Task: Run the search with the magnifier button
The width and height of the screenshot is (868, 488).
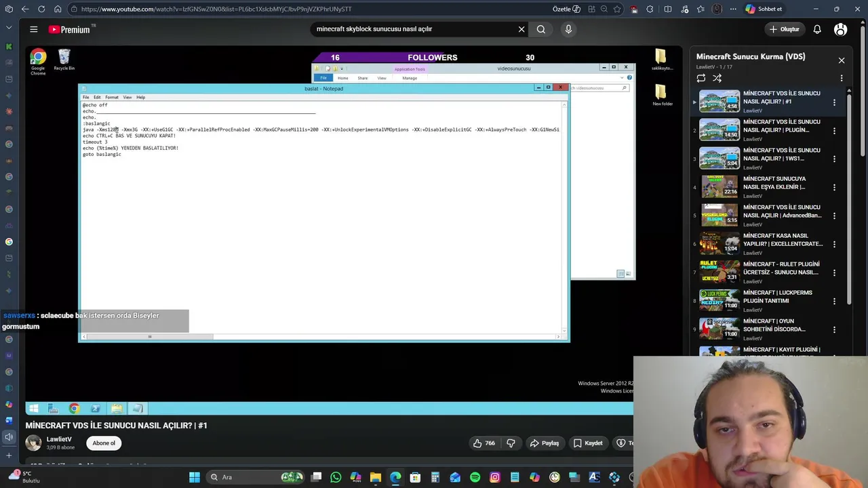Action: tap(541, 29)
